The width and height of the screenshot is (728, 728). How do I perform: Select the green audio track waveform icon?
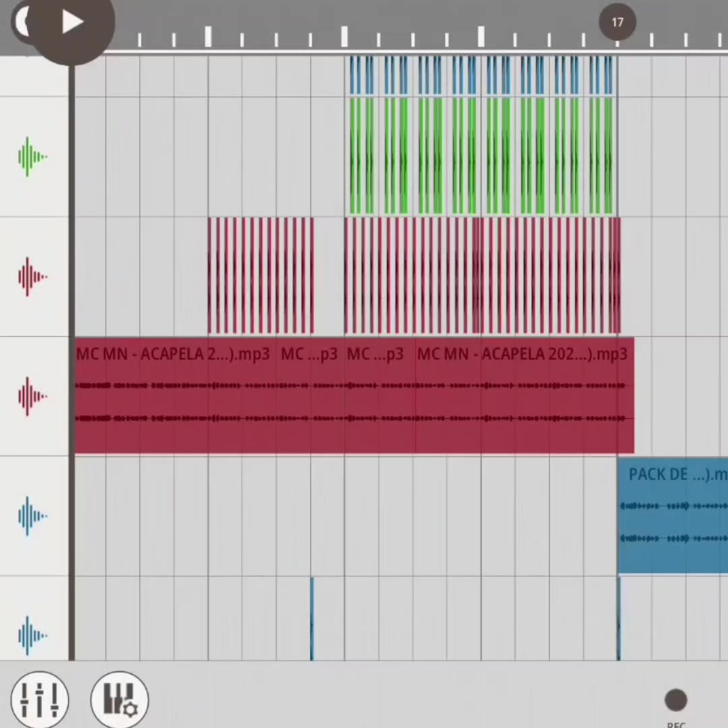point(32,156)
